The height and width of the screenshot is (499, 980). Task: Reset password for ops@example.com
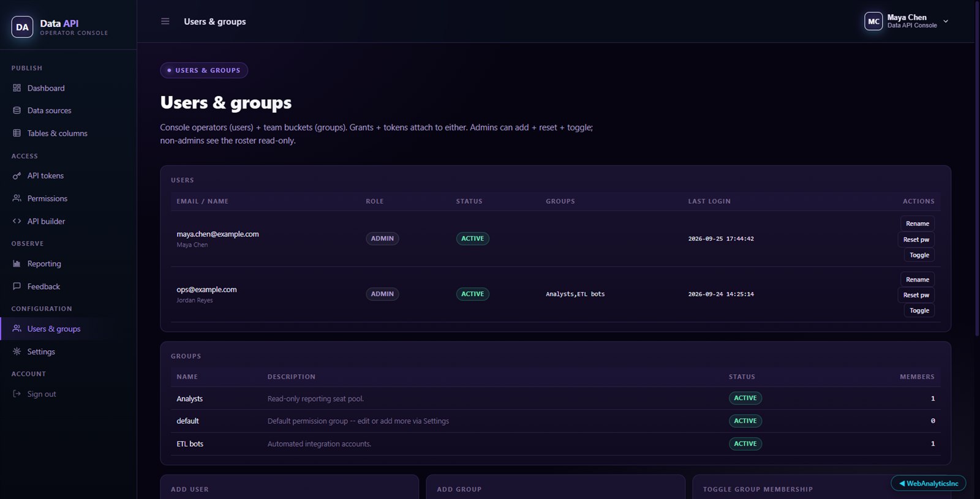[x=916, y=295]
